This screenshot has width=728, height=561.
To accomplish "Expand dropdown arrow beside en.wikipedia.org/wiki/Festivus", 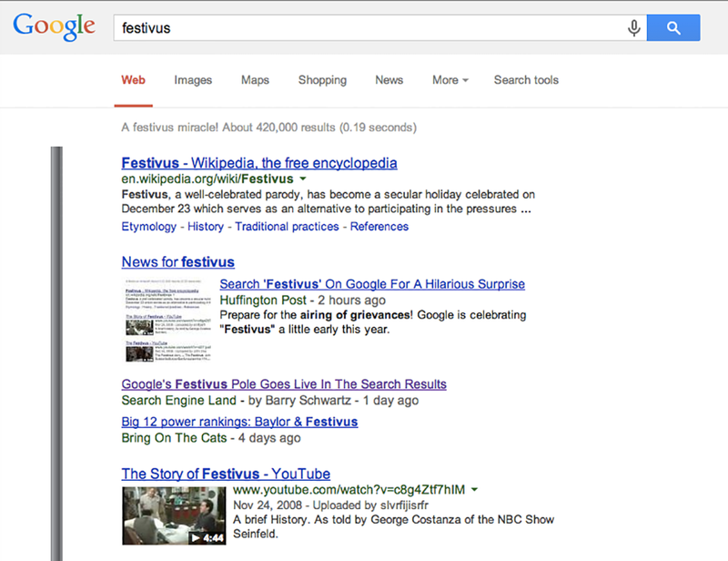I will click(x=303, y=178).
